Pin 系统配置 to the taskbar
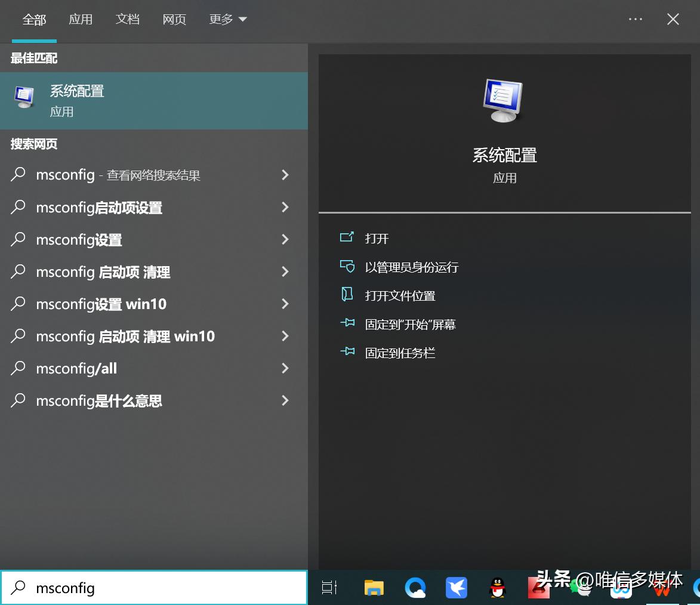The width and height of the screenshot is (700, 605). tap(400, 353)
